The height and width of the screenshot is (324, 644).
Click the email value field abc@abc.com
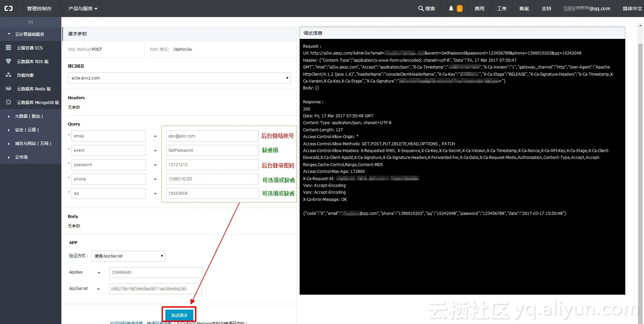pos(212,136)
